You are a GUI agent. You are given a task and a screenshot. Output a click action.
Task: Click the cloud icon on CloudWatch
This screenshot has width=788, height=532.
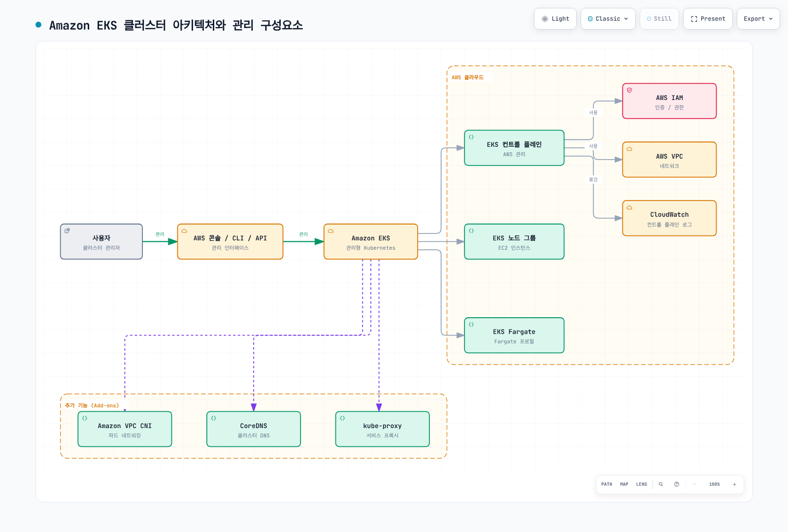[x=629, y=207]
